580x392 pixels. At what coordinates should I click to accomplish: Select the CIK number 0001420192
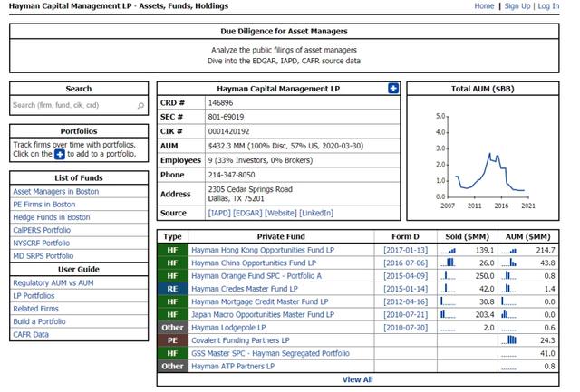[x=228, y=131]
